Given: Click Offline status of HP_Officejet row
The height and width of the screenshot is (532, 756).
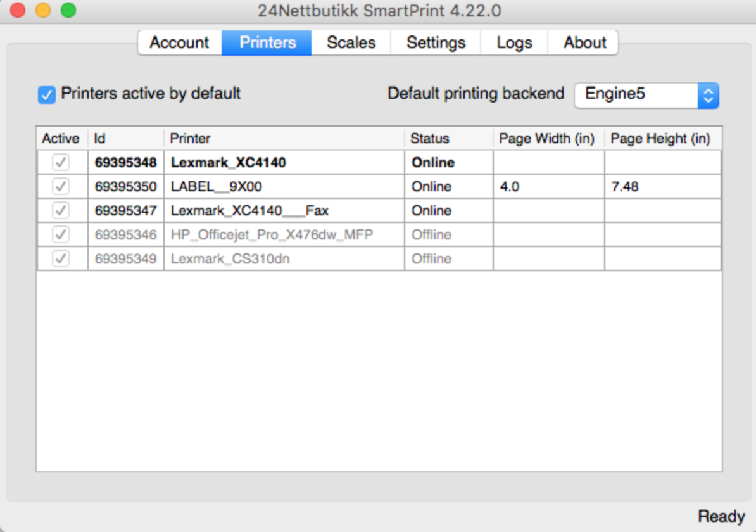Looking at the screenshot, I should click(432, 235).
